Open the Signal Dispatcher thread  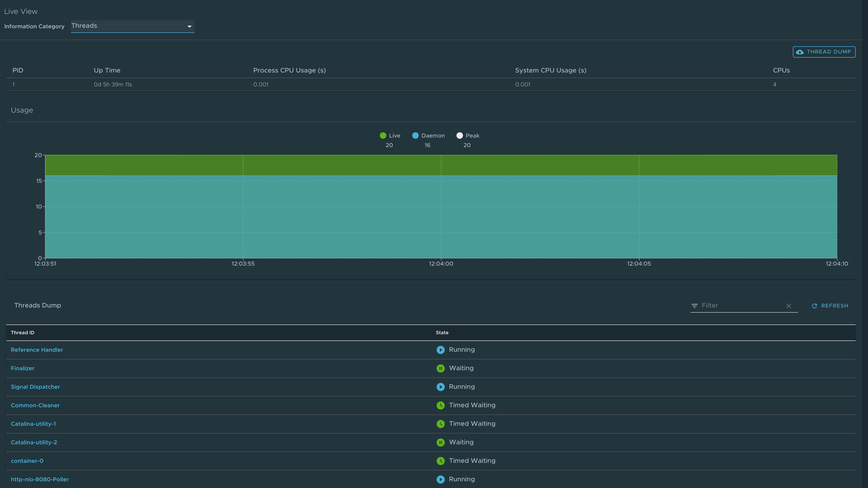click(36, 387)
